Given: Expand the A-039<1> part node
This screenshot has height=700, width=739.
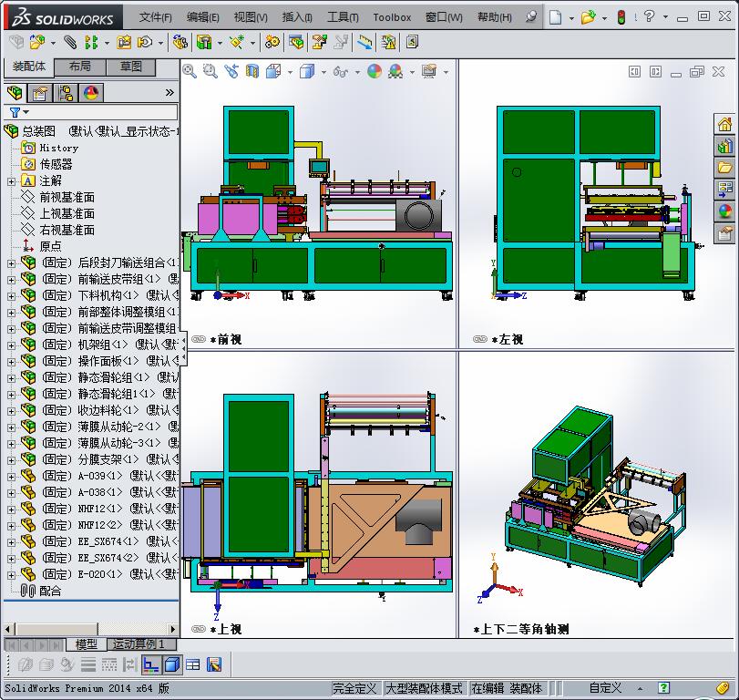Looking at the screenshot, I should [x=11, y=477].
